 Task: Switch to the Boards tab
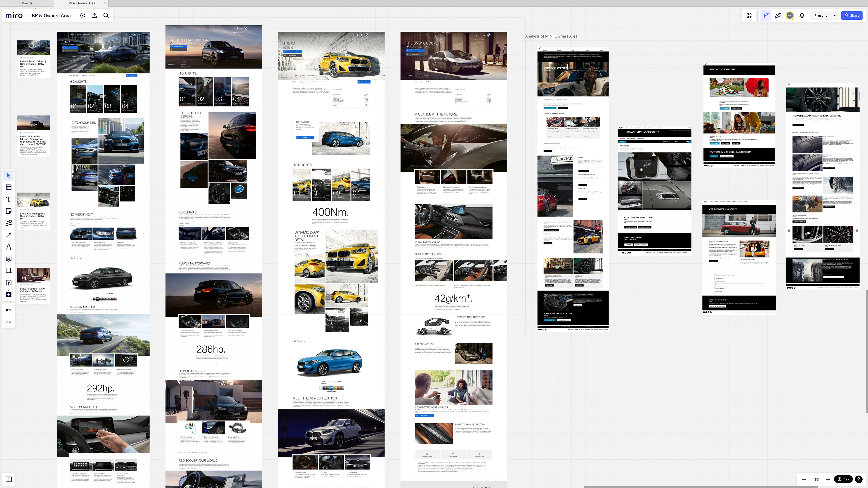(27, 3)
